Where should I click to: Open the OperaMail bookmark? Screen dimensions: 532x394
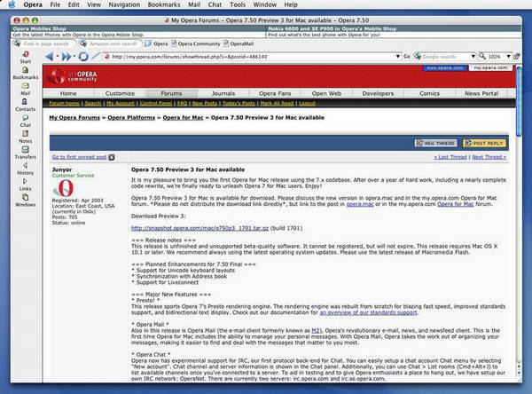[239, 43]
